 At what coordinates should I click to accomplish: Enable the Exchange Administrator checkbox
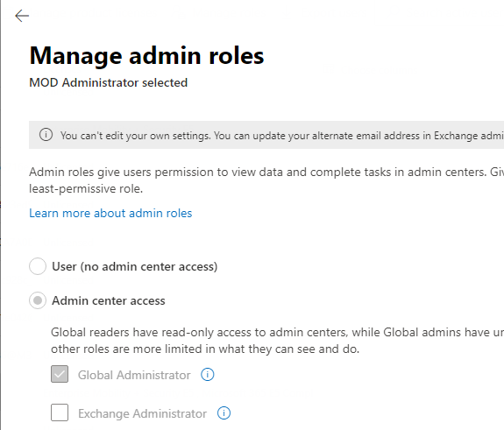60,412
